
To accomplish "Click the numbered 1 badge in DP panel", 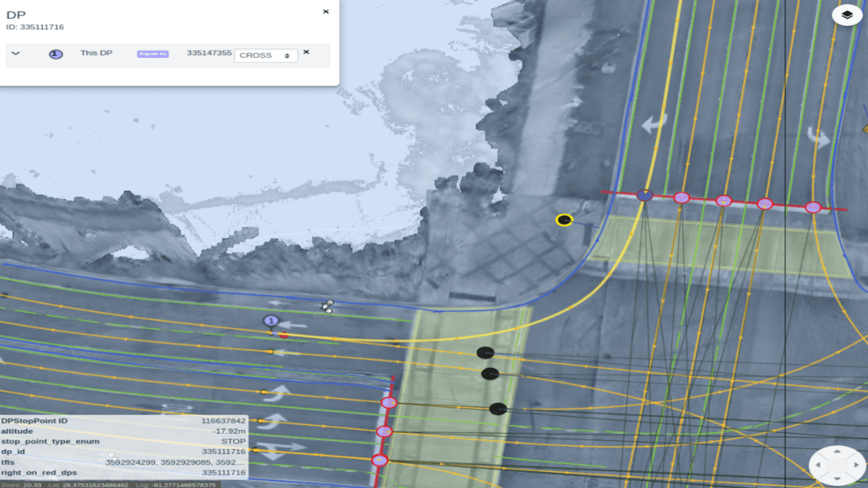I will pyautogui.click(x=56, y=54).
